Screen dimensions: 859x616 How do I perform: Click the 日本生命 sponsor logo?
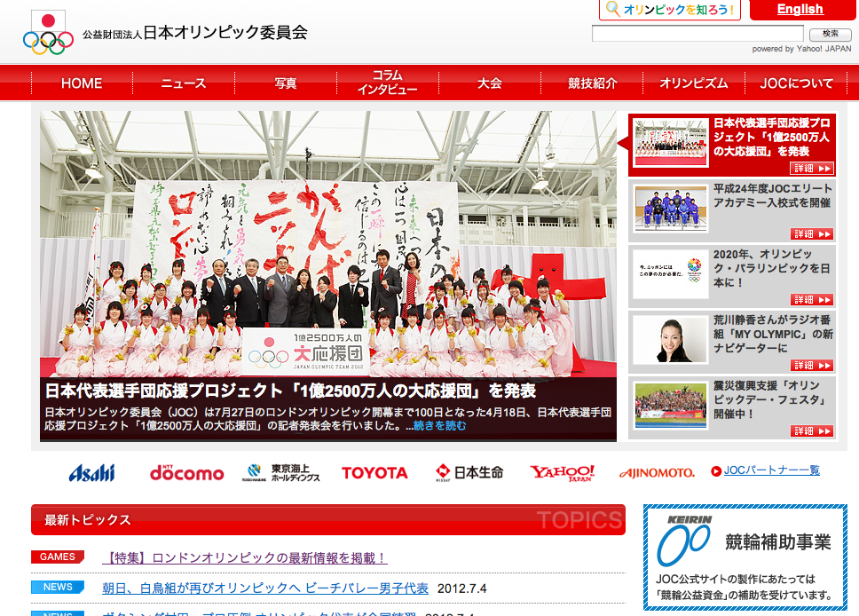point(469,472)
